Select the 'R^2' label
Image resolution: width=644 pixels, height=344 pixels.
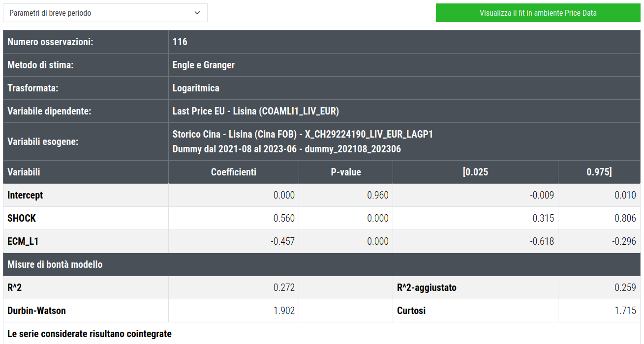tap(14, 287)
